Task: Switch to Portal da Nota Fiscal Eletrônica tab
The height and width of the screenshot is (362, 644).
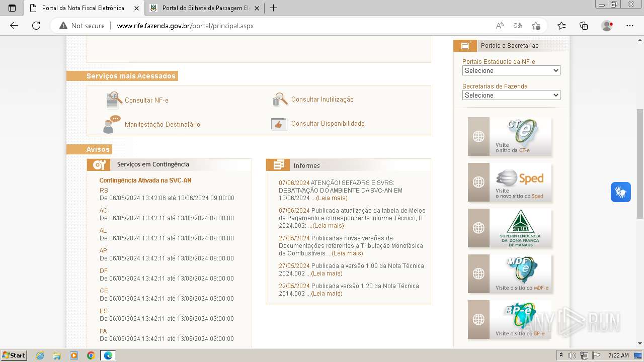Action: [x=84, y=8]
